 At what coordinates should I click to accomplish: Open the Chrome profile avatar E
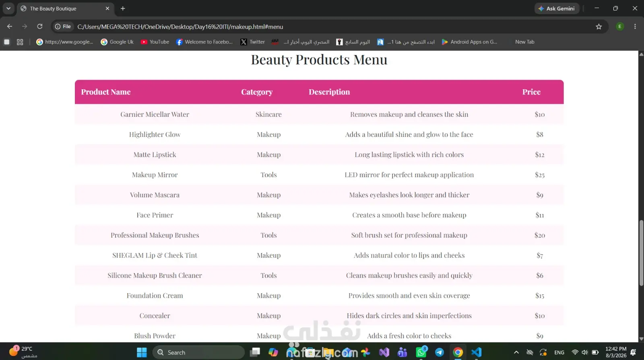(x=620, y=27)
